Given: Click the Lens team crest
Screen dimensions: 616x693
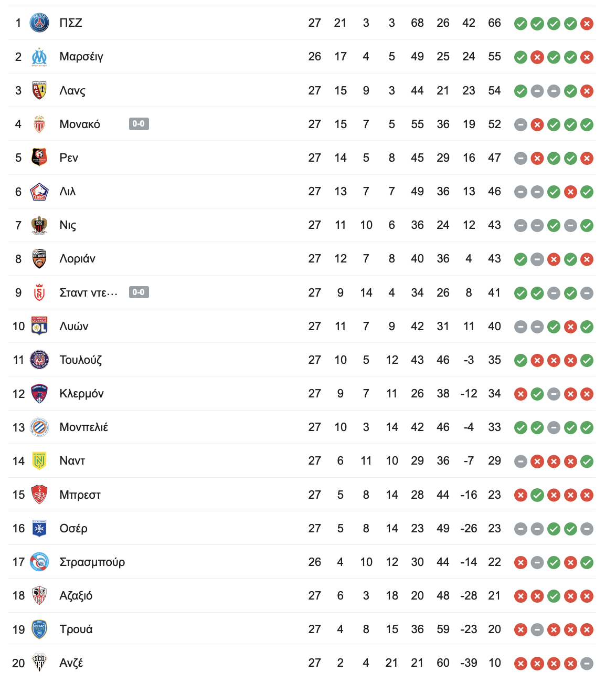Looking at the screenshot, I should coord(39,90).
